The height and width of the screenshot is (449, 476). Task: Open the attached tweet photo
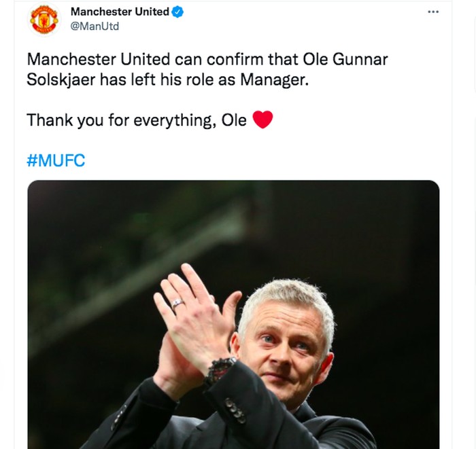pyautogui.click(x=233, y=314)
